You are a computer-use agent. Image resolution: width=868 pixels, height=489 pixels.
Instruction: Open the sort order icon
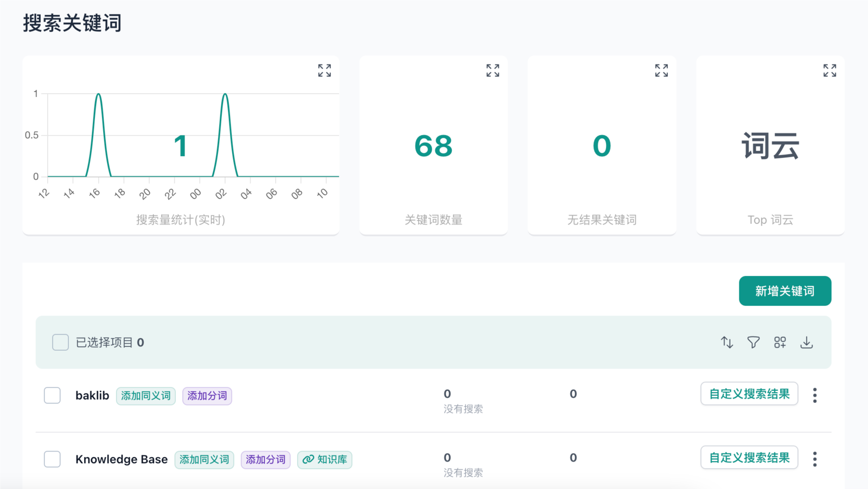click(x=727, y=342)
